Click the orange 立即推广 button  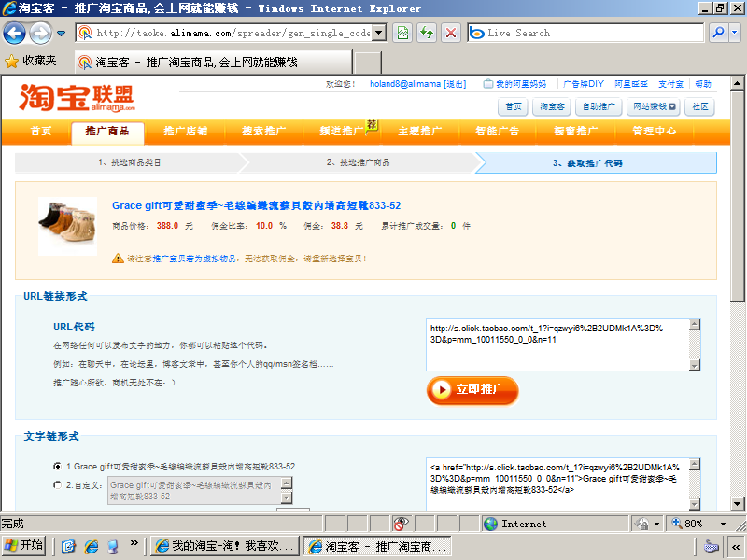pos(472,390)
